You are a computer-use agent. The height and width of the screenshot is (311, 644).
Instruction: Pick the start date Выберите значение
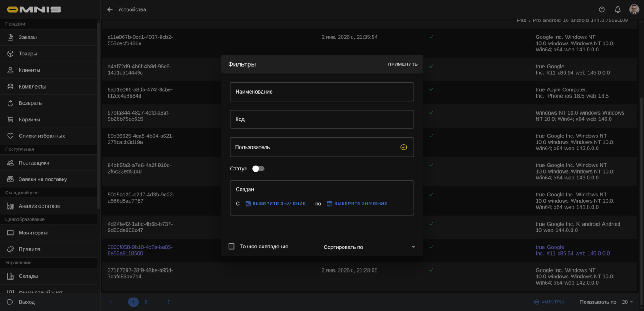[275, 204]
